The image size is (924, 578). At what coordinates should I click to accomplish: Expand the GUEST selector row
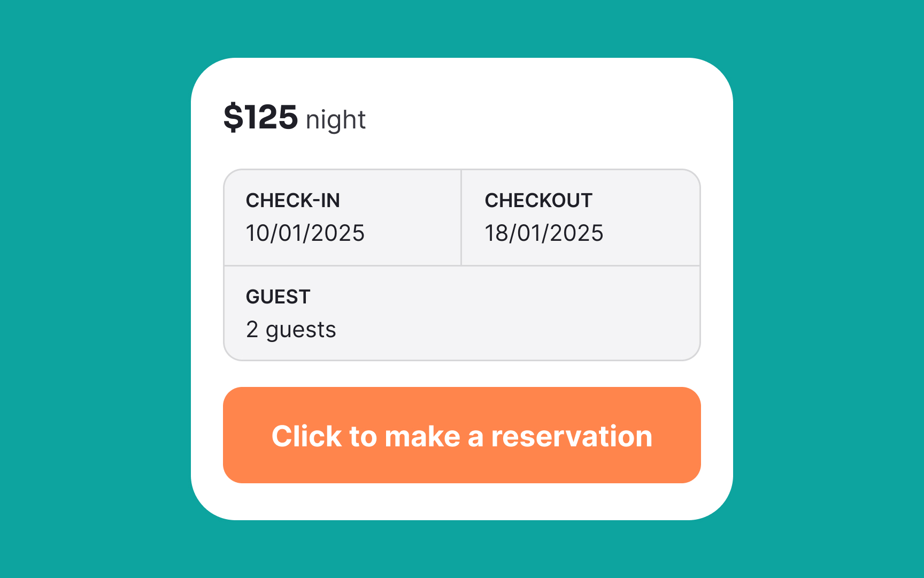462,313
